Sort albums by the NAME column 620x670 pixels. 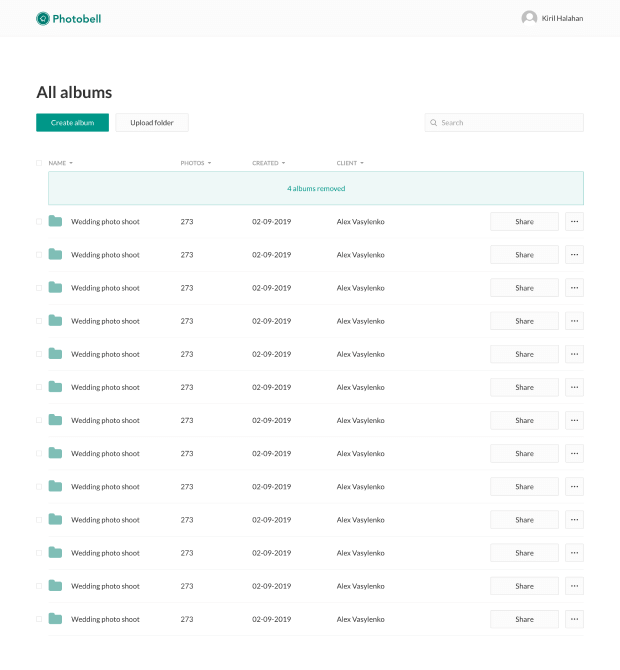coord(60,163)
